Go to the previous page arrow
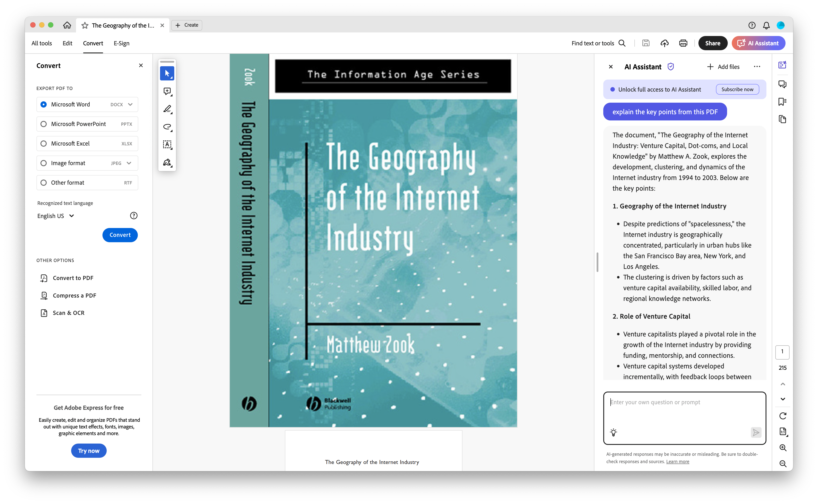The height and width of the screenshot is (504, 818). point(783,384)
